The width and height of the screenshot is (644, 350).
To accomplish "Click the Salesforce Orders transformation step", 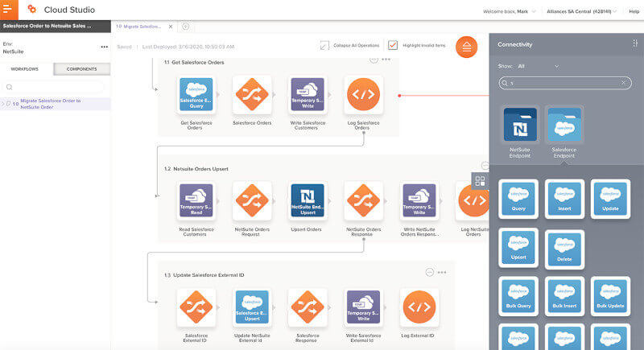I will coord(252,96).
